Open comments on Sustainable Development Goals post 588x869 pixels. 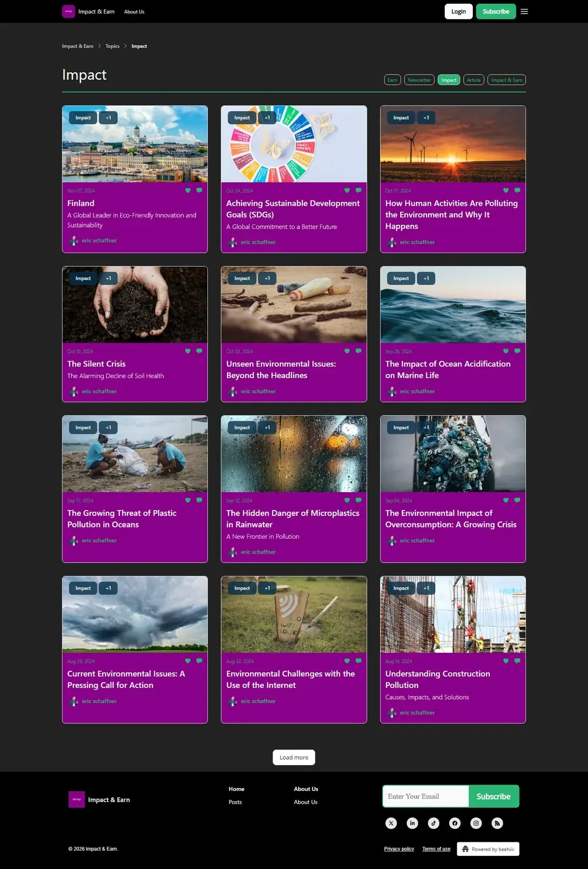coord(358,191)
